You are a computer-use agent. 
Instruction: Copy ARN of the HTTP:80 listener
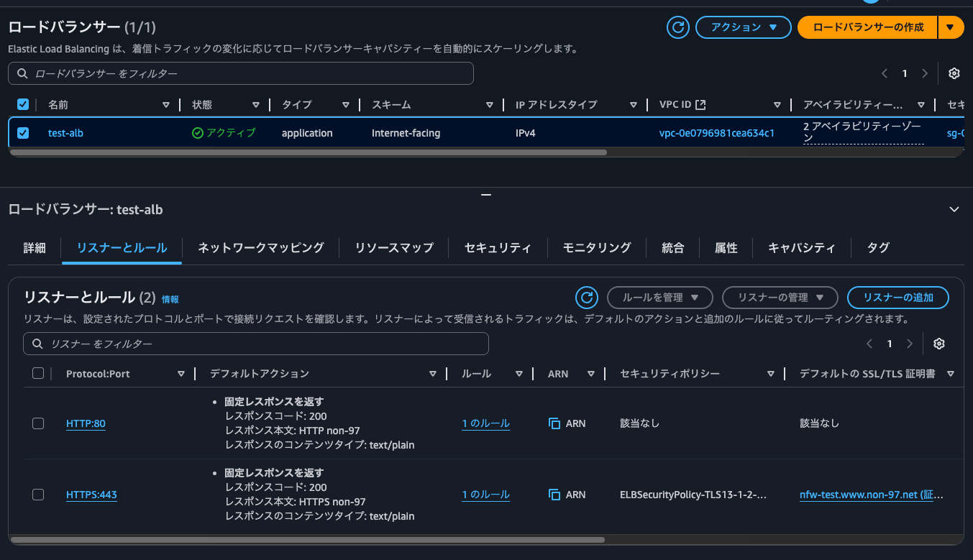click(x=554, y=423)
